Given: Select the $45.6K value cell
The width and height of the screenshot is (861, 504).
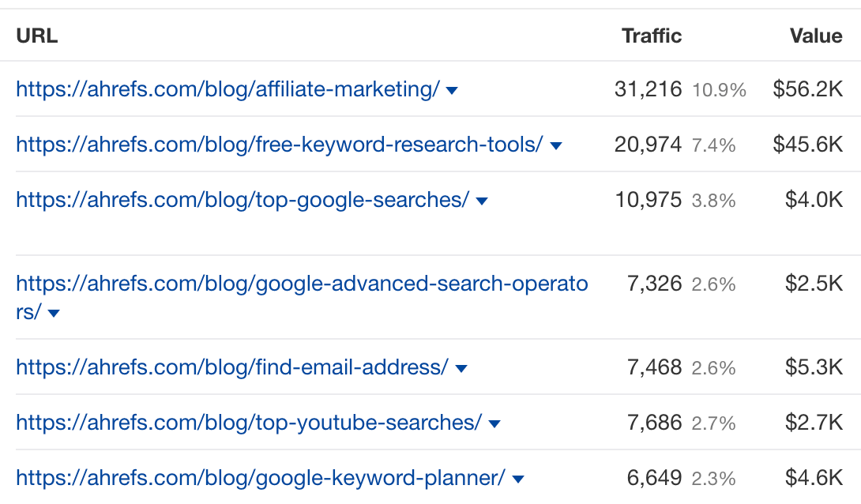Looking at the screenshot, I should (x=808, y=145).
